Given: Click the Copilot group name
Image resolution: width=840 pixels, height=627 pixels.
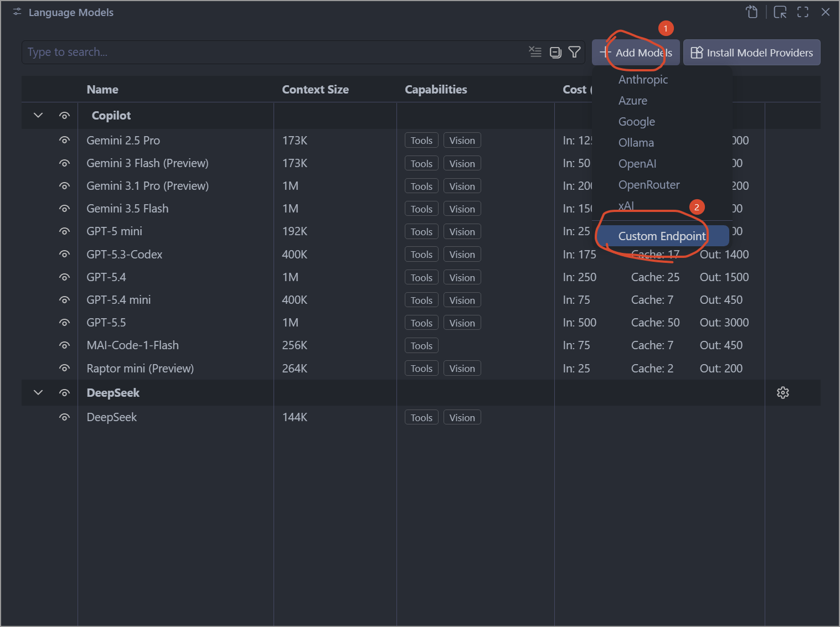Looking at the screenshot, I should click(x=111, y=116).
